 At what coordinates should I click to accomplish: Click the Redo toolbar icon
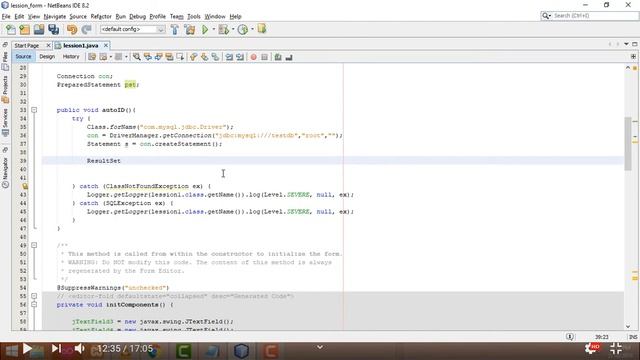click(x=86, y=29)
